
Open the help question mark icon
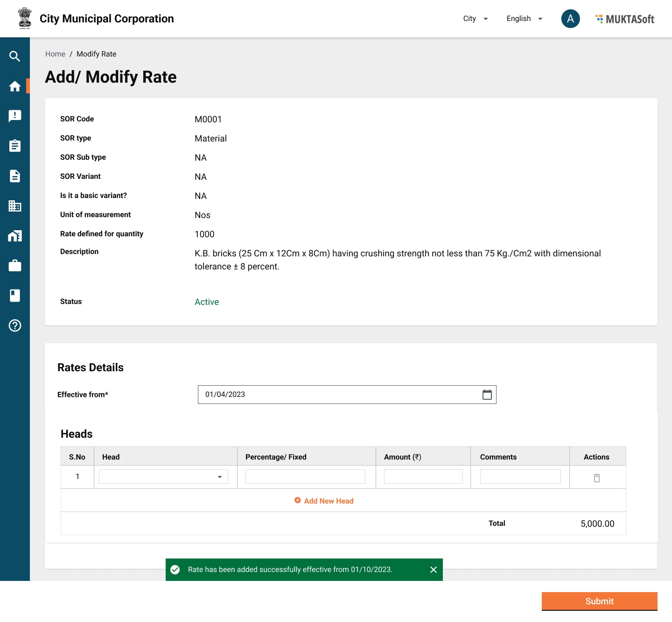coord(15,325)
